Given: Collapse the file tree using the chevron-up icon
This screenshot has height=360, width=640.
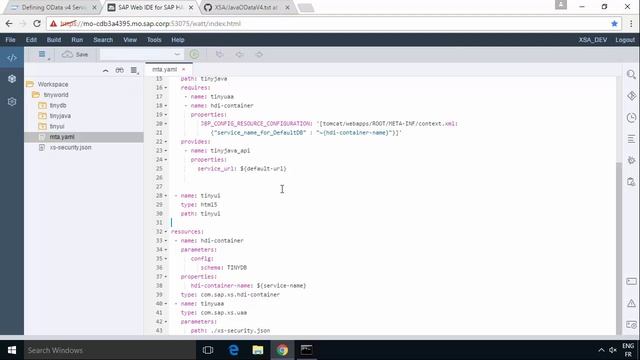Looking at the screenshot, I should pyautogui.click(x=106, y=71).
